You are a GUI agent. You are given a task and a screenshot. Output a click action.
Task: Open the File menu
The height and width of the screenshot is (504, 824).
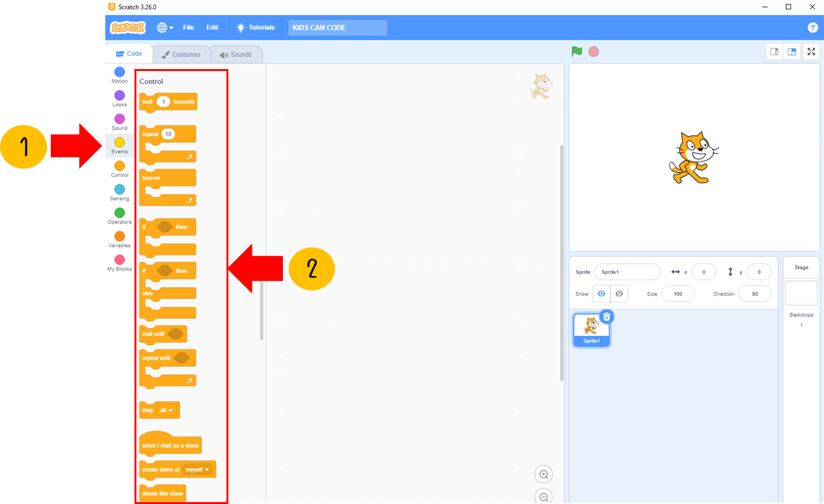[188, 28]
